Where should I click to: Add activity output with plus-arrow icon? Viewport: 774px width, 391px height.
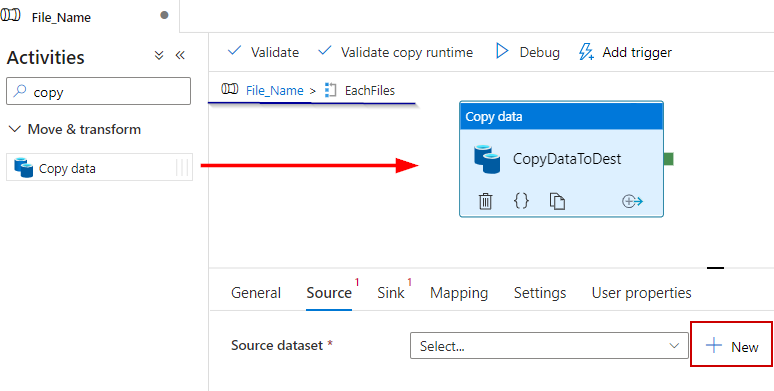pyautogui.click(x=632, y=201)
